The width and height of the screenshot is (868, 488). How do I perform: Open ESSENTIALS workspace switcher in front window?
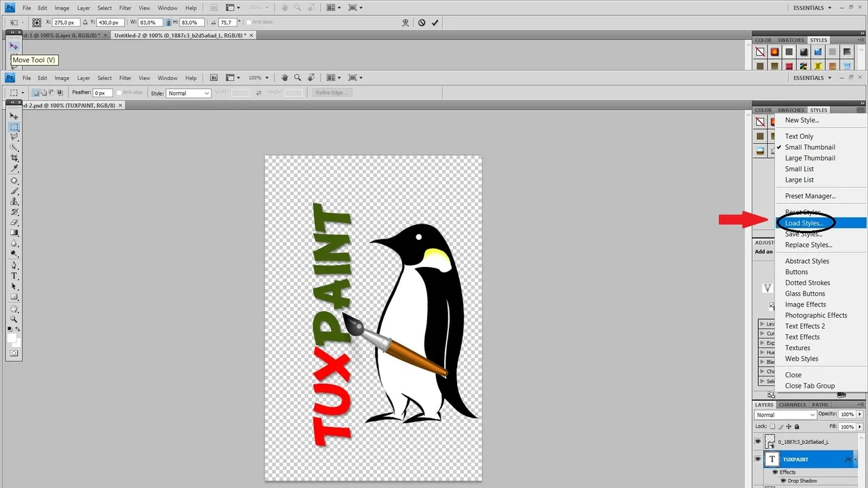coord(812,78)
